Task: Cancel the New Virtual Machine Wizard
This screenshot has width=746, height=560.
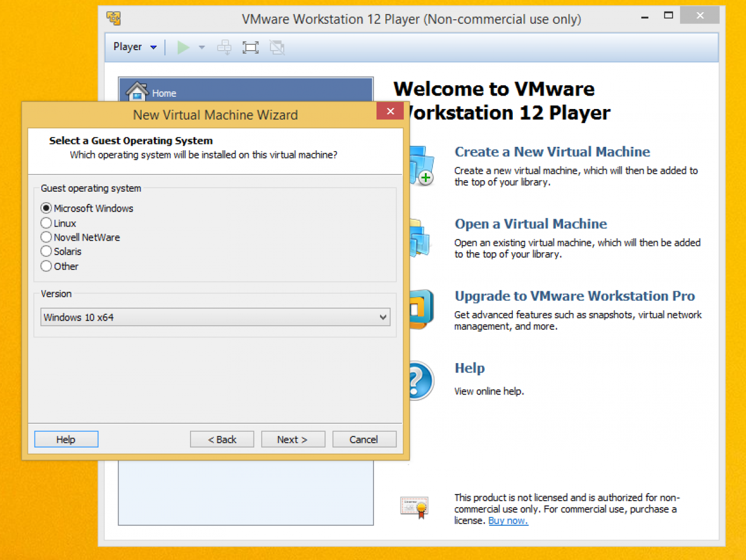Action: [364, 439]
